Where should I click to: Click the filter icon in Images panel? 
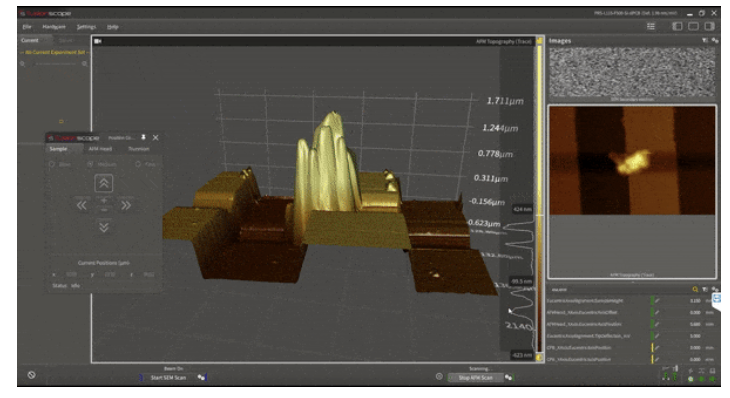pos(705,41)
